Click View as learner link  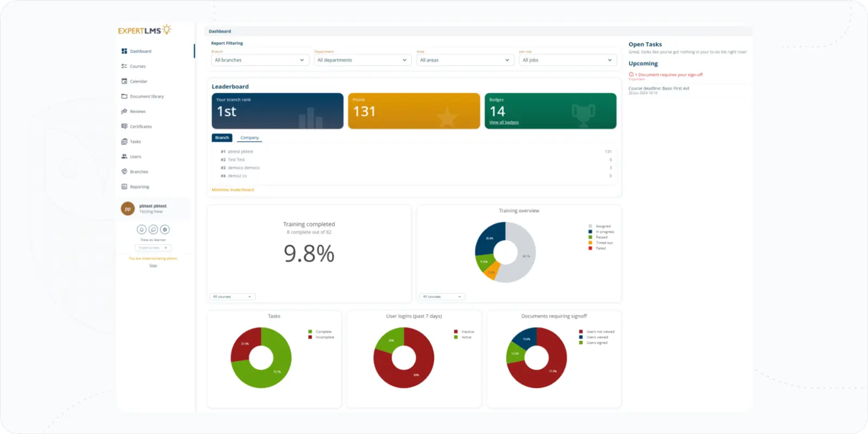153,240
